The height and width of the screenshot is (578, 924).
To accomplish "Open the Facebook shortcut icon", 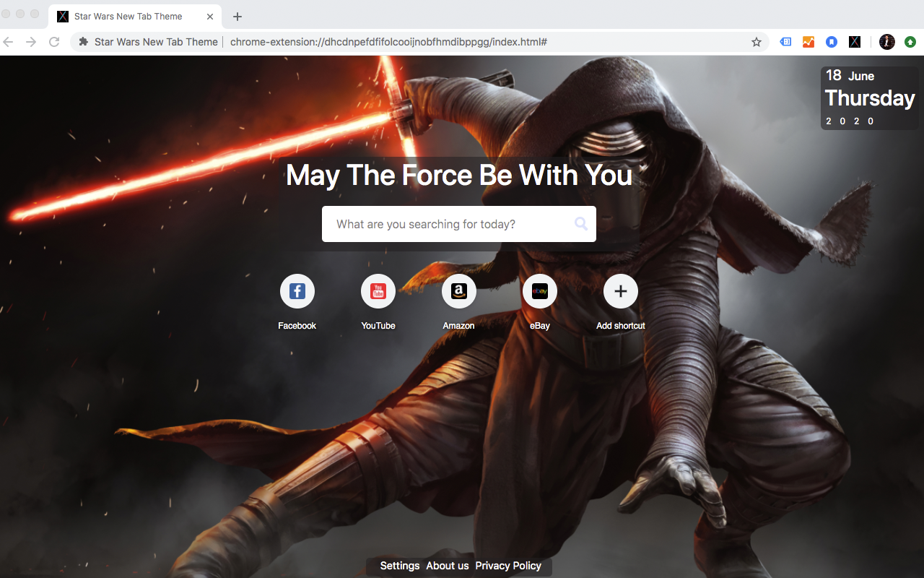I will click(297, 291).
